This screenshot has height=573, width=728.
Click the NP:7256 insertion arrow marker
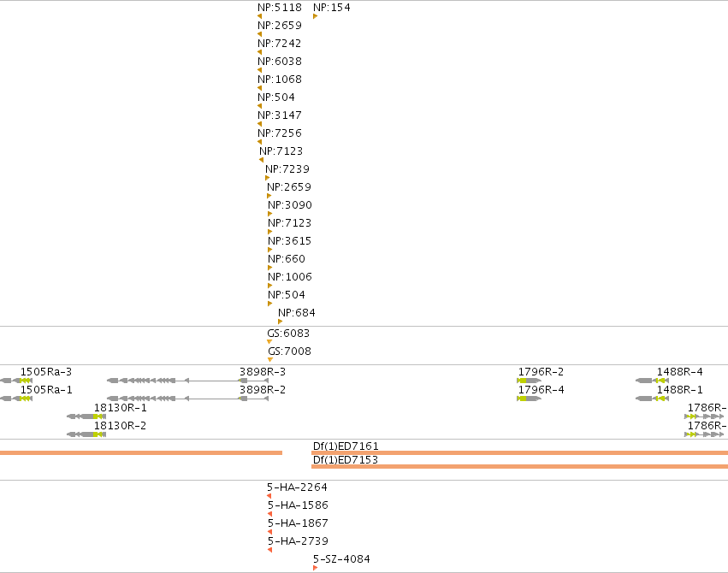pos(259,142)
